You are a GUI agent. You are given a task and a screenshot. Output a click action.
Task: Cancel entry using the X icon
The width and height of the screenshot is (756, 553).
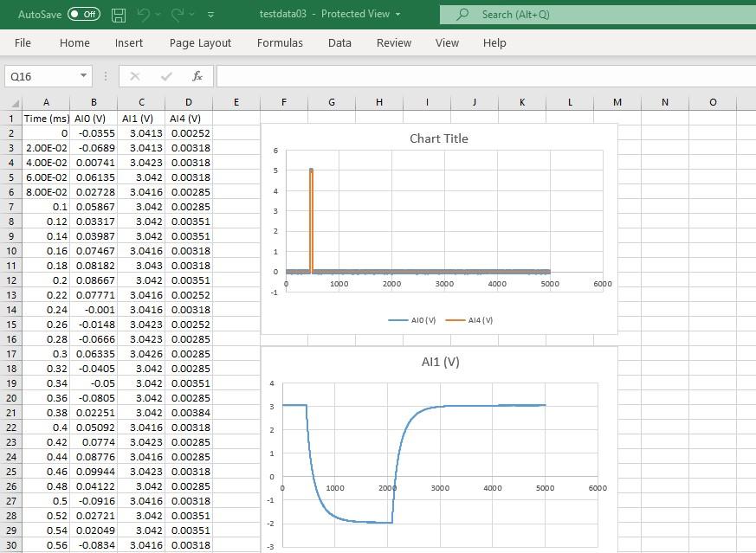coord(135,75)
